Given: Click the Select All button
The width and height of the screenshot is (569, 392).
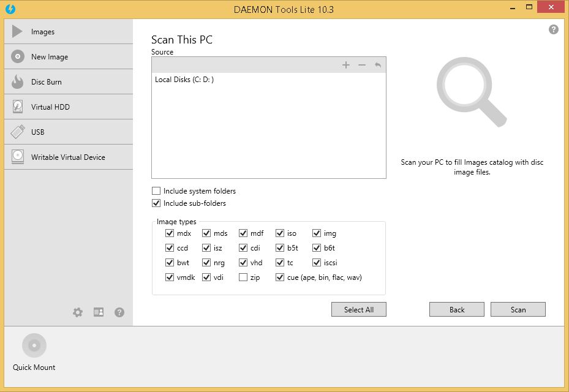Looking at the screenshot, I should (x=358, y=309).
